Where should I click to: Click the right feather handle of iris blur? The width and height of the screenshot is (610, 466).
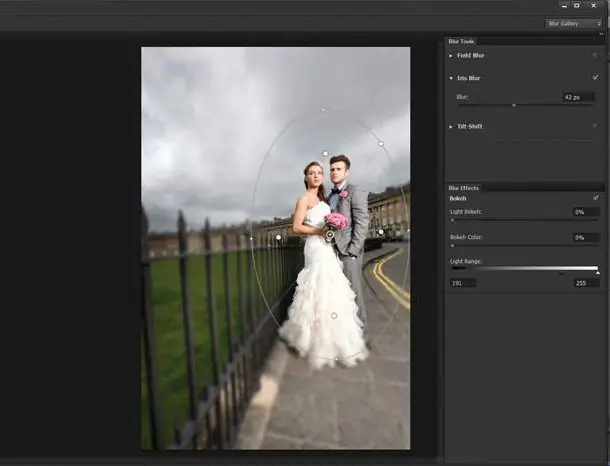(x=381, y=232)
